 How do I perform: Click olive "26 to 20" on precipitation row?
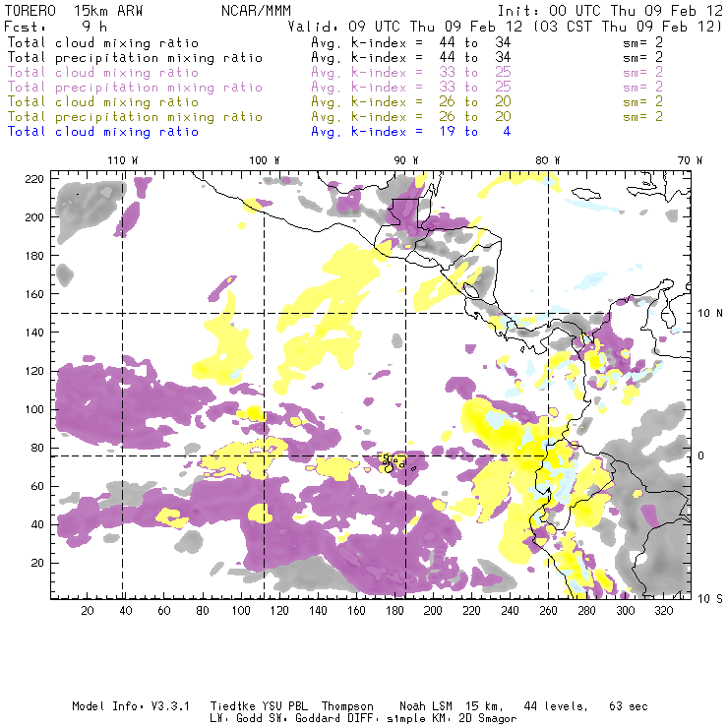click(x=475, y=116)
